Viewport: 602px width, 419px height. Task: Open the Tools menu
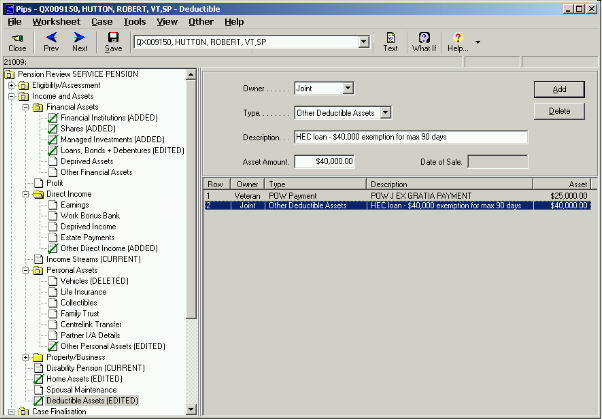(x=134, y=21)
